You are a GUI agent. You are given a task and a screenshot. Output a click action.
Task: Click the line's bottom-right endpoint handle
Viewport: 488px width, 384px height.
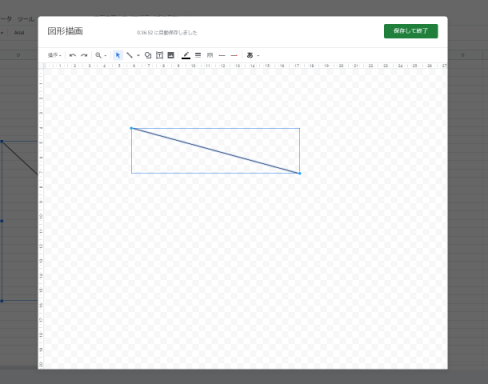(300, 173)
